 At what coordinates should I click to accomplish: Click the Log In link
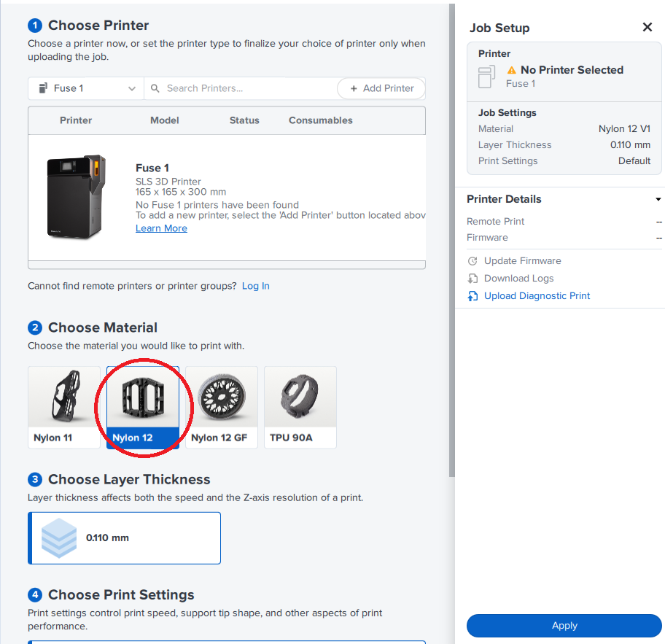[x=255, y=286]
